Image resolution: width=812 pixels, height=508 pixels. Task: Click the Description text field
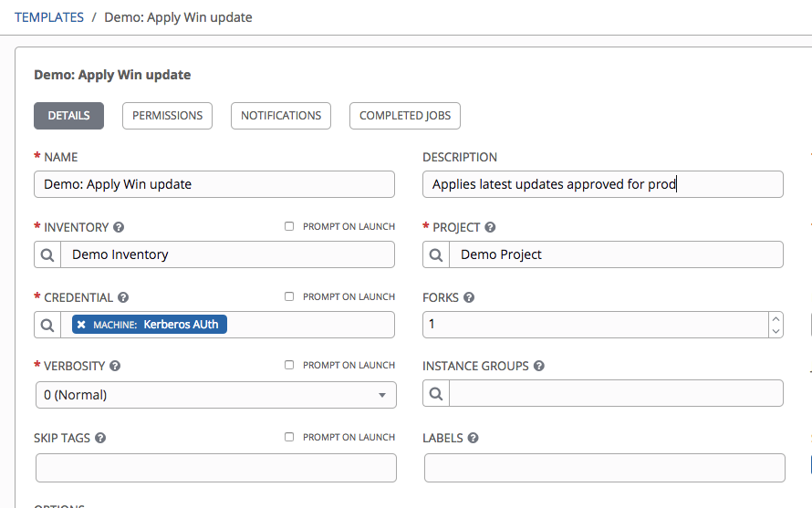(602, 184)
